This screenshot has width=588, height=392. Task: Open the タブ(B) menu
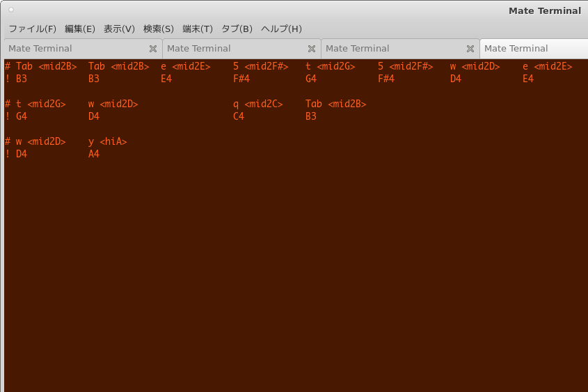tap(237, 29)
